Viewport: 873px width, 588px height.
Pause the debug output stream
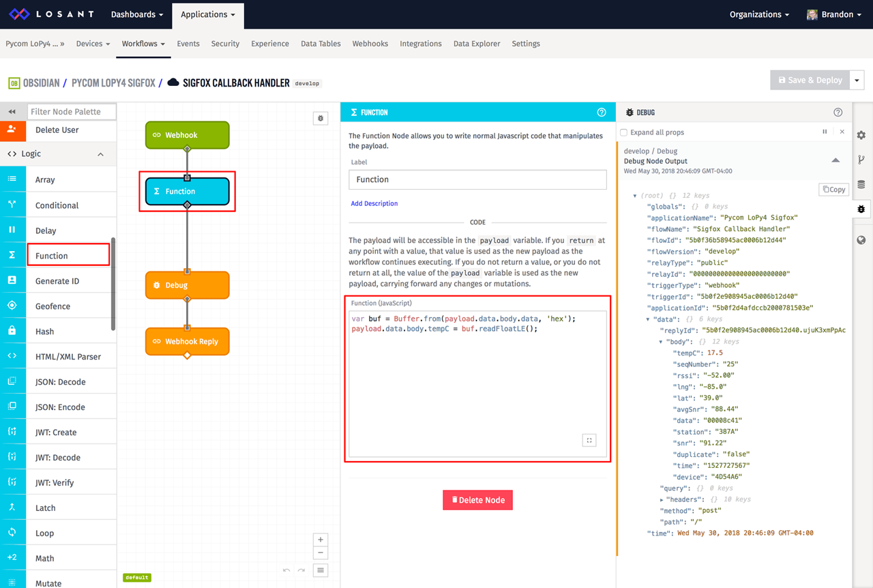click(825, 132)
